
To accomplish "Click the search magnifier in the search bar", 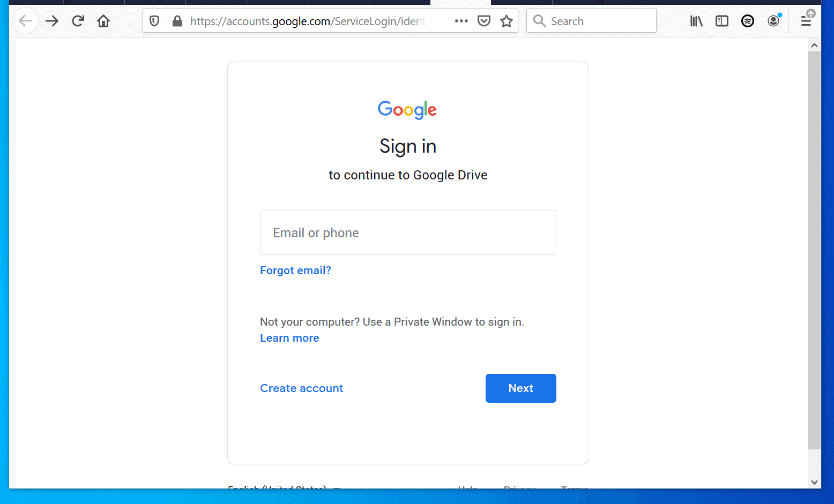I will (x=539, y=20).
